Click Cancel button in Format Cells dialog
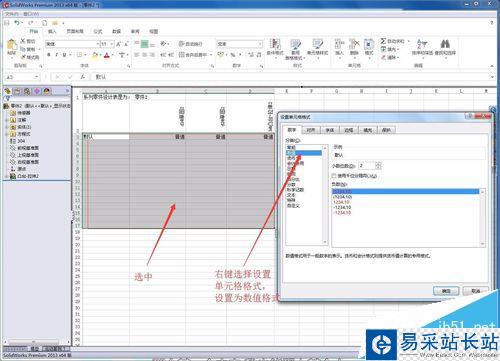 point(476,291)
